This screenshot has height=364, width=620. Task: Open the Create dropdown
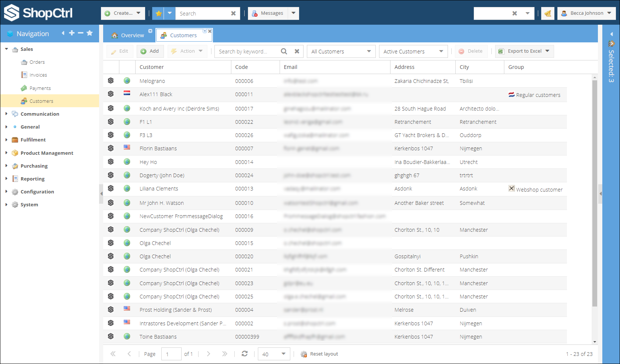point(123,13)
